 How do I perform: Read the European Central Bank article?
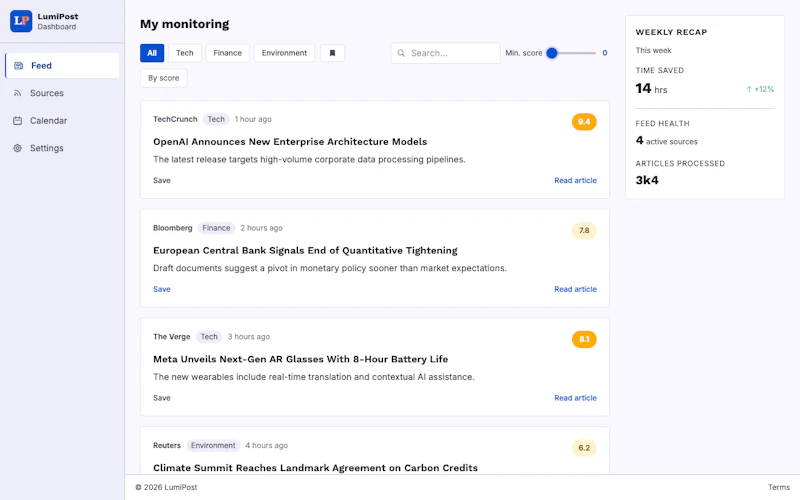click(x=575, y=289)
